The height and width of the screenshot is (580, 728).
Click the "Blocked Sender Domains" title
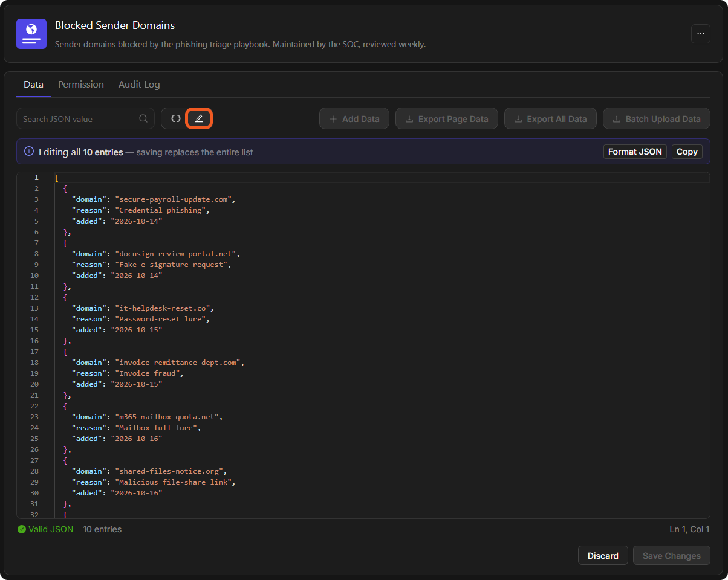pos(115,25)
